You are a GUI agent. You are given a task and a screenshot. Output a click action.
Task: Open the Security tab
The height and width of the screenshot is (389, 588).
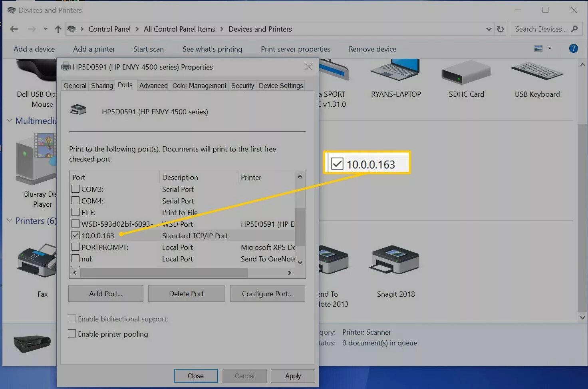click(x=242, y=86)
